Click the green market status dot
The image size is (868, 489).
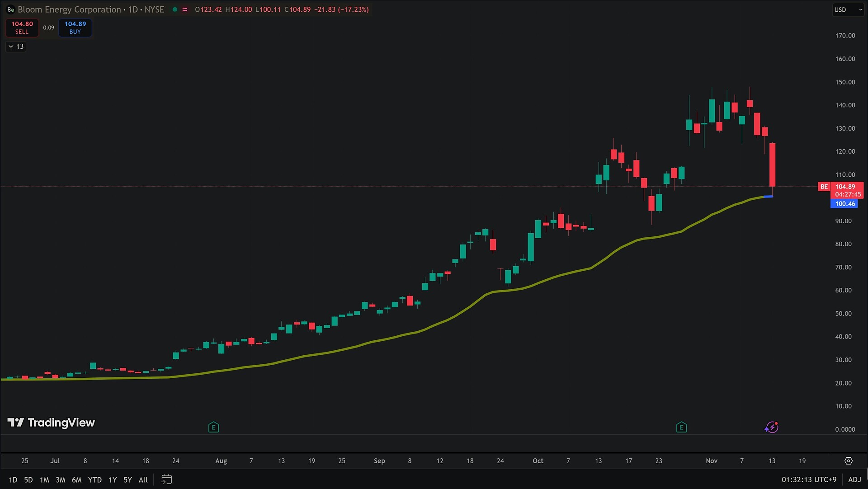point(175,9)
